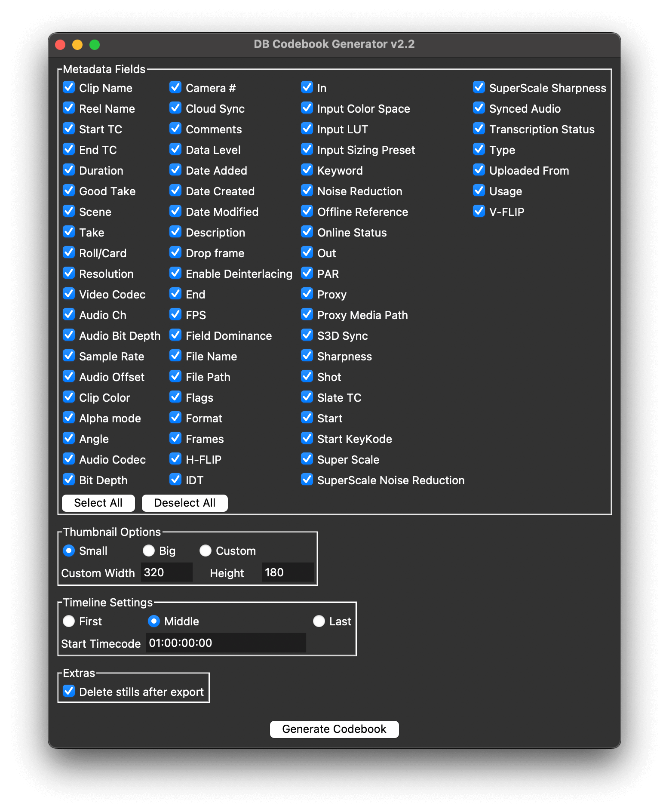This screenshot has height=812, width=669.
Task: Toggle Field Dominance checkbox
Action: click(175, 335)
